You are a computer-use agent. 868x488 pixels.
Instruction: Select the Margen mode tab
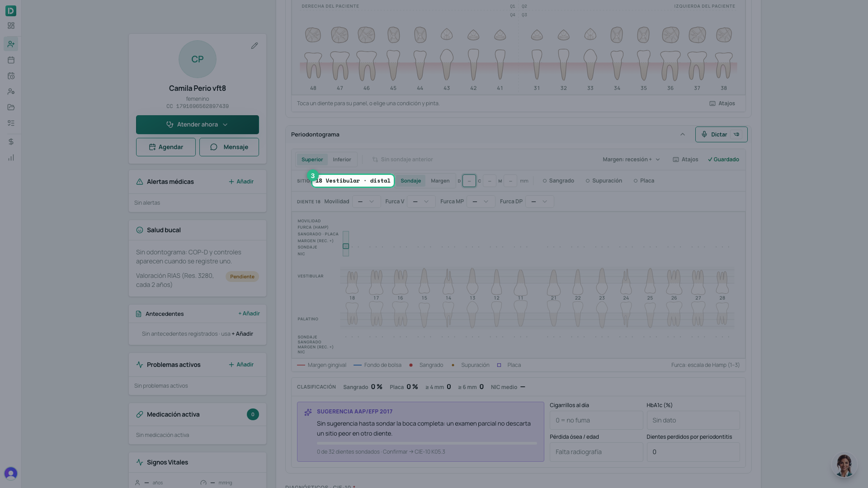click(440, 181)
